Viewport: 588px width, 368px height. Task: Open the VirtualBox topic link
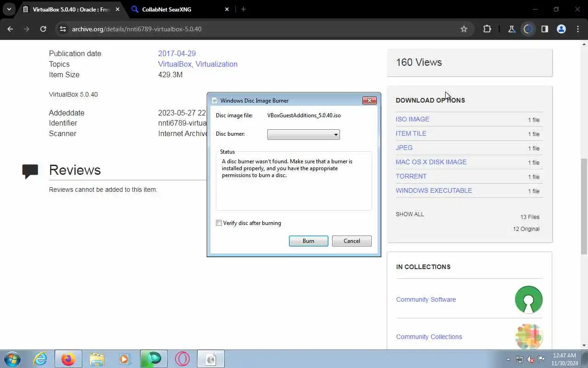[x=175, y=64]
